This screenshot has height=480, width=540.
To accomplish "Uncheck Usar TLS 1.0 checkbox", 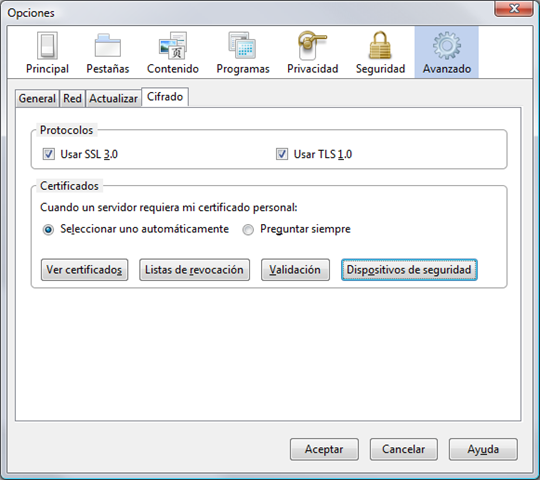I will click(282, 154).
